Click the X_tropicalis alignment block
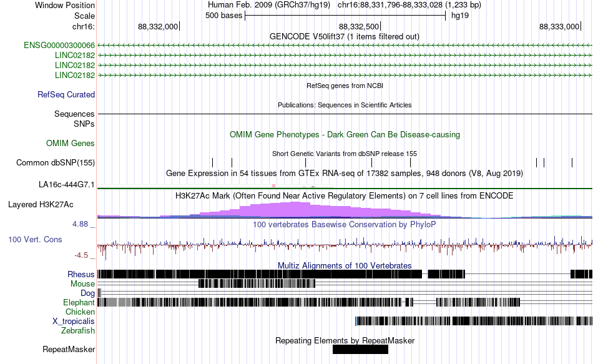Image resolution: width=593 pixels, height=364 pixels. click(474, 322)
